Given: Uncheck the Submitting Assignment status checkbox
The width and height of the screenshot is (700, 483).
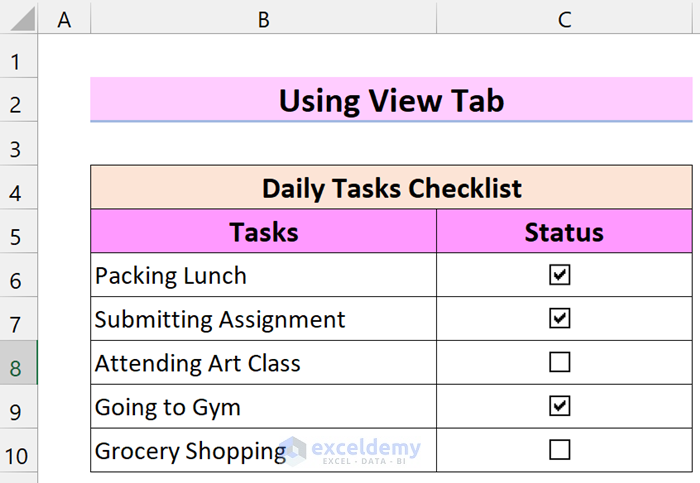Looking at the screenshot, I should coord(560,319).
